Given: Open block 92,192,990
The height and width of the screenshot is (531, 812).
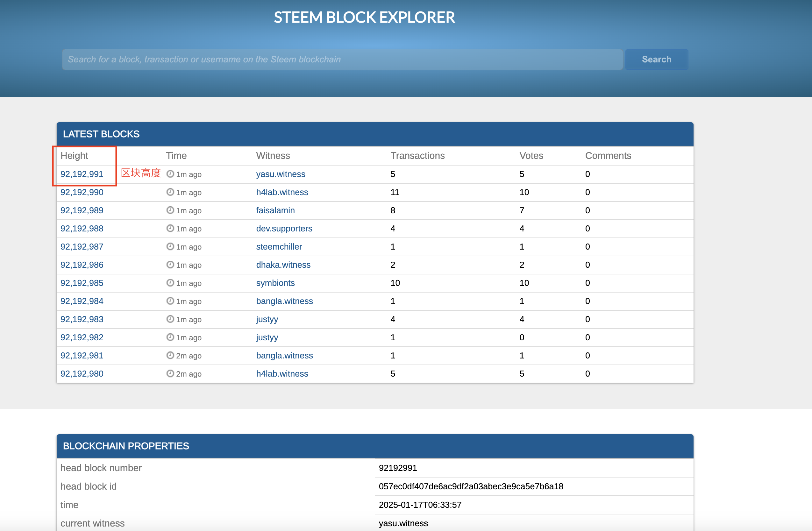Looking at the screenshot, I should pos(82,192).
